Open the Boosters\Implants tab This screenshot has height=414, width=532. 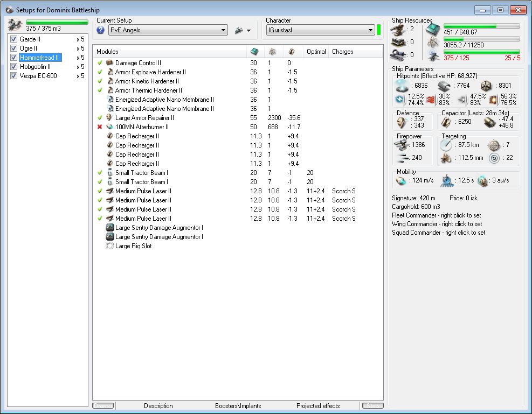238,405
